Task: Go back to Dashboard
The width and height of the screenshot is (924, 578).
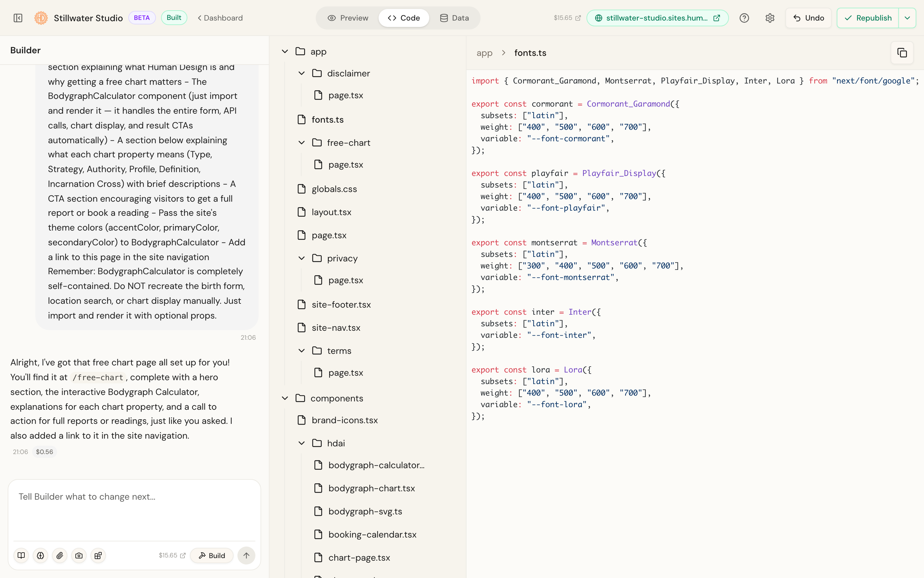Action: pyautogui.click(x=220, y=18)
